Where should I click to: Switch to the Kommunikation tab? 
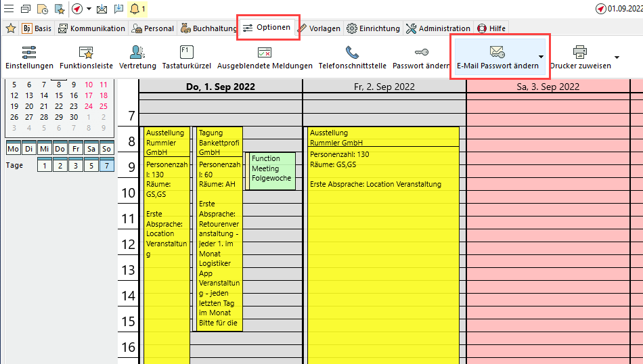coord(92,28)
